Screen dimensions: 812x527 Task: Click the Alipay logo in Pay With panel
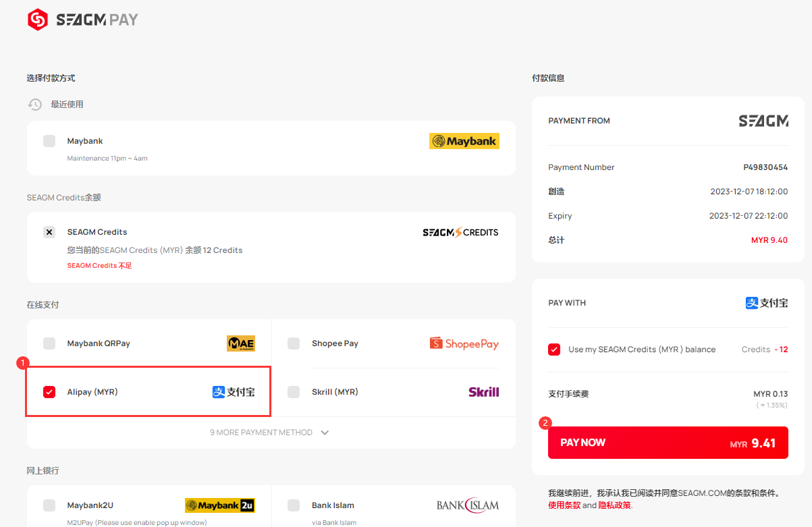pos(767,303)
